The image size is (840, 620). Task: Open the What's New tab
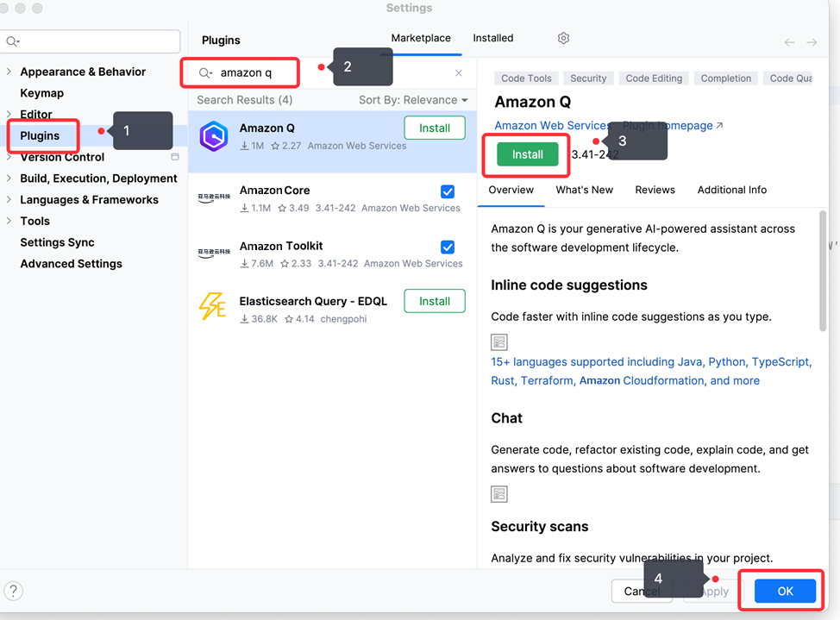click(585, 190)
